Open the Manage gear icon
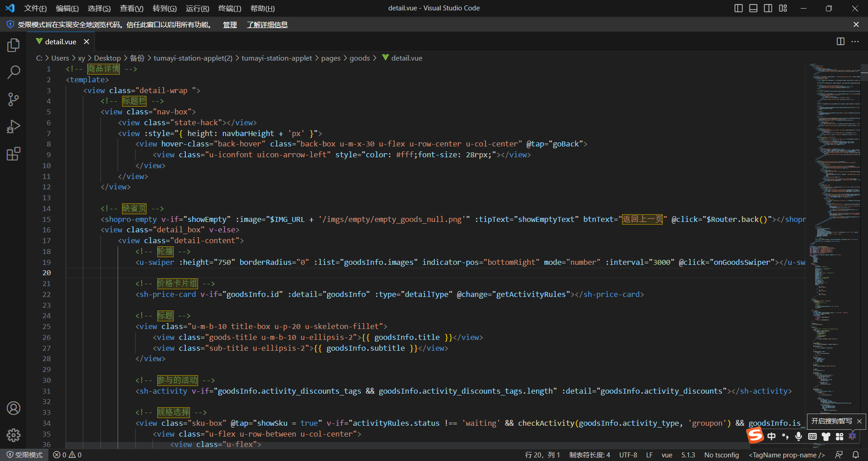Viewport: 868px width, 461px height. (x=14, y=435)
